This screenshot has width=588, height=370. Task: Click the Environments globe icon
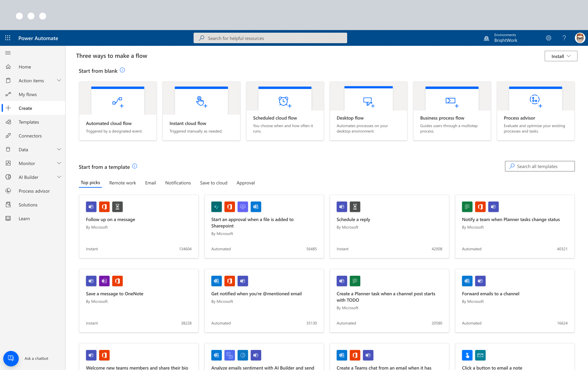pos(486,38)
